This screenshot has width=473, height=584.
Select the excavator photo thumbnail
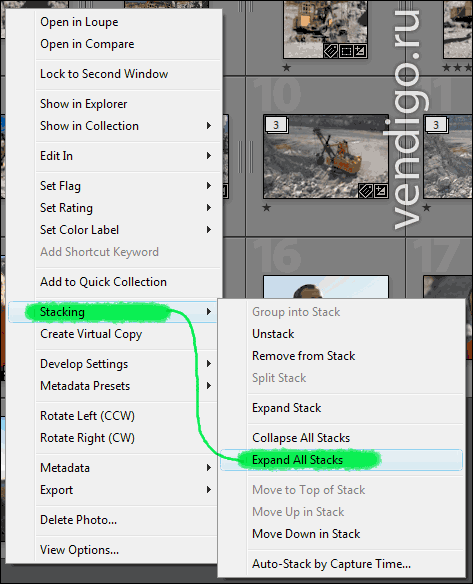click(x=326, y=156)
